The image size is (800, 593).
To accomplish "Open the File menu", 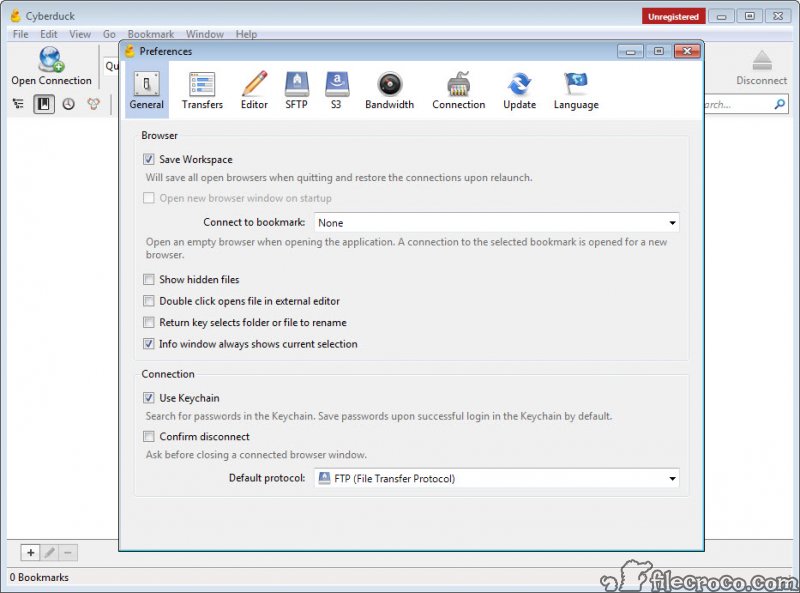I will pos(20,34).
